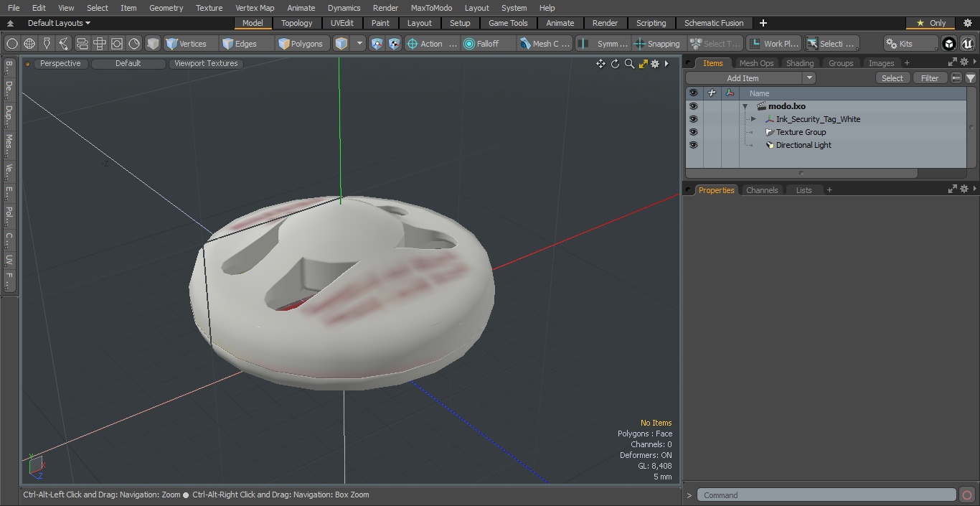Open the Falloff options
Screen dimensions: 980x506
(488, 44)
